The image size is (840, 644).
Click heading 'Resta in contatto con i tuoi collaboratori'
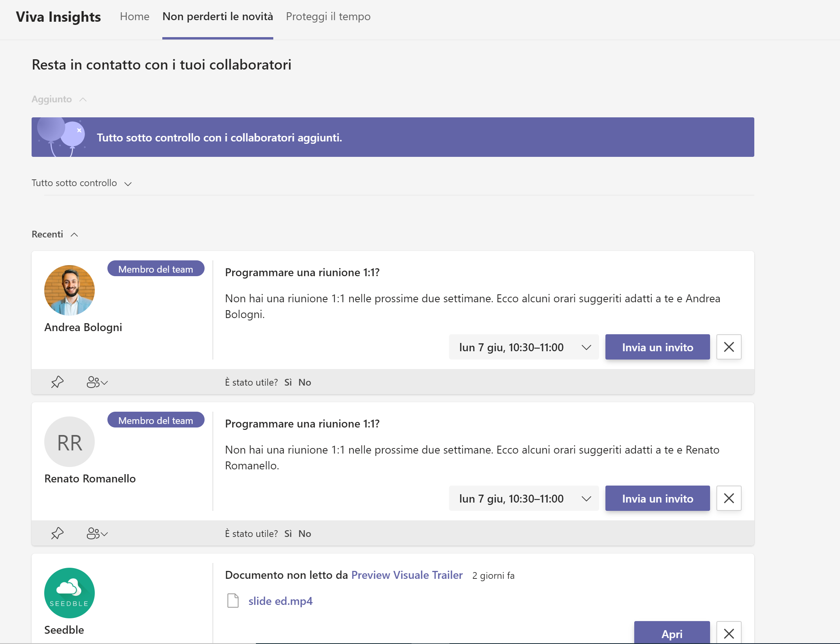point(162,65)
